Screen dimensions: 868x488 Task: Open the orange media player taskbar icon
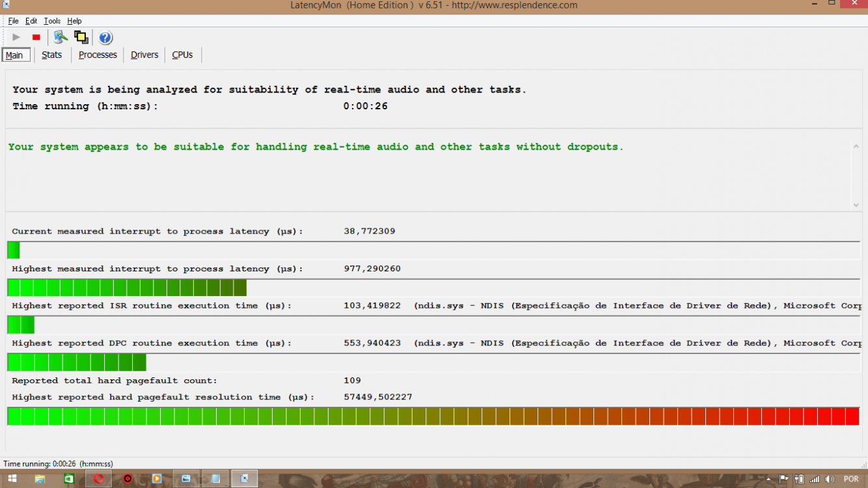[157, 479]
